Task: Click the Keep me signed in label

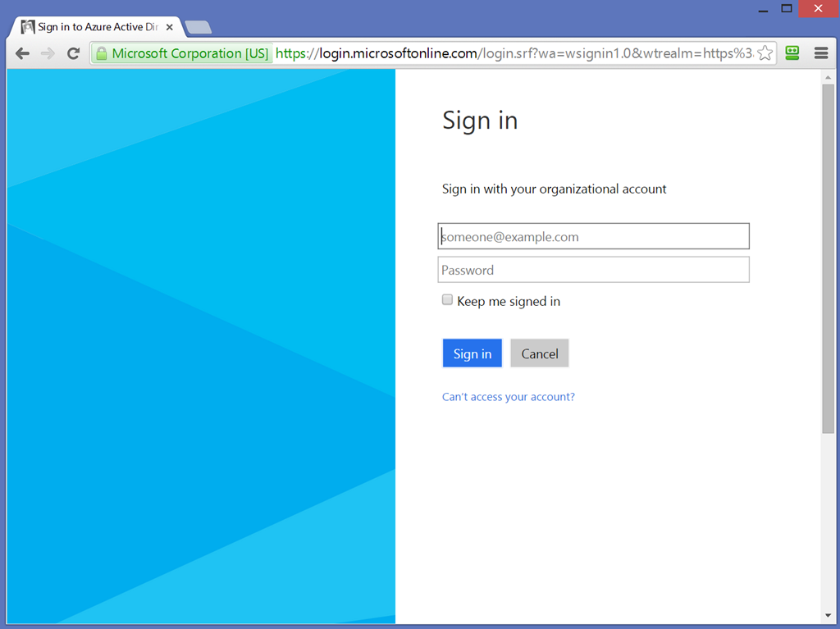Action: pos(509,301)
